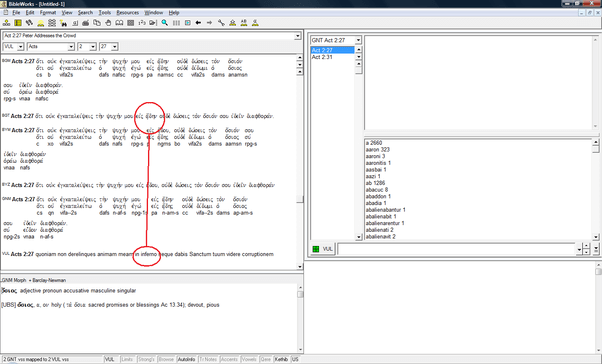Click the lexicon pane scrollbar thumb
The height and width of the screenshot is (364, 602).
pos(300,294)
